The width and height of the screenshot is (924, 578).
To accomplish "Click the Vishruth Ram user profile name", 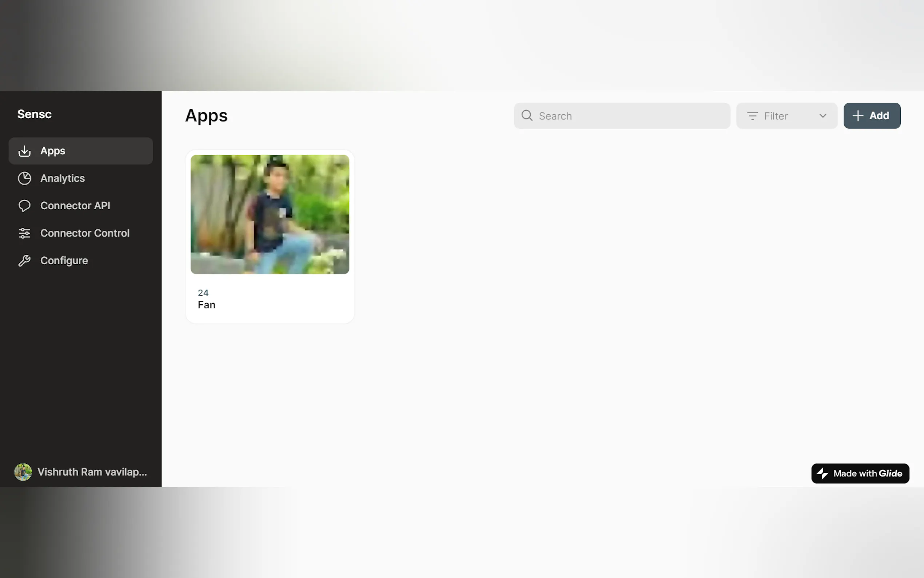I will coord(92,472).
